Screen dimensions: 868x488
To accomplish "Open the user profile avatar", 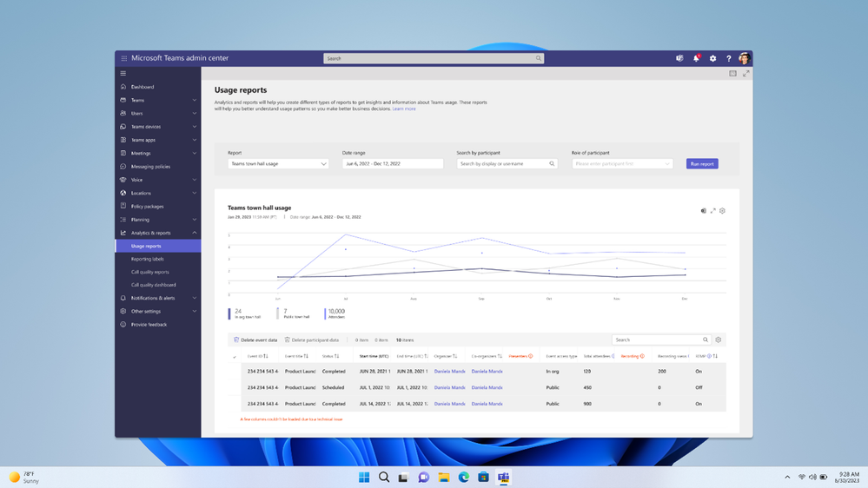I will click(x=744, y=58).
